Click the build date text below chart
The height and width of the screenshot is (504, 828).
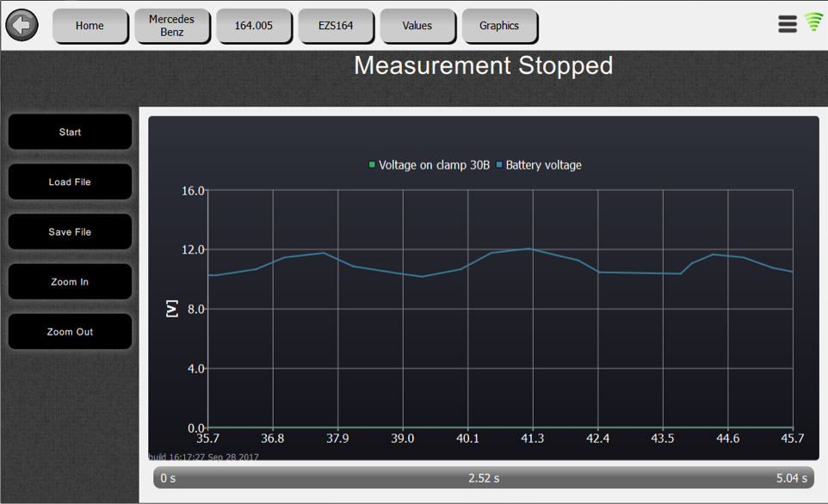tap(204, 457)
